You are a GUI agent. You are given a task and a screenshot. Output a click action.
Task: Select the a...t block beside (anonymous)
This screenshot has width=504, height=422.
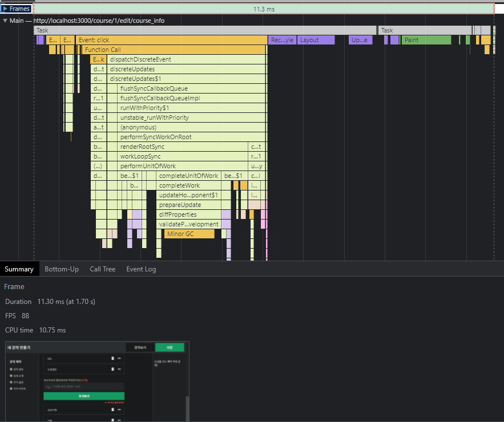[98, 127]
